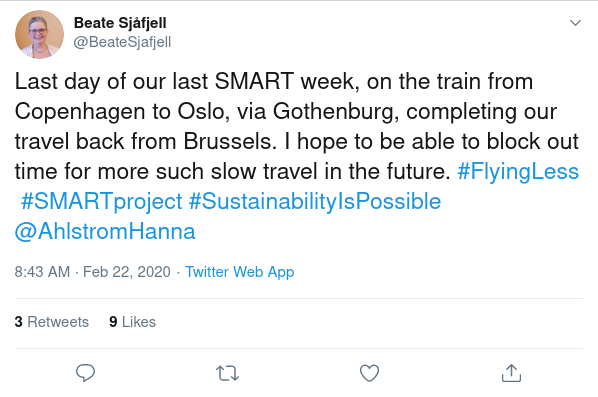
Task: Open the Twitter Web App source link
Action: click(x=240, y=272)
